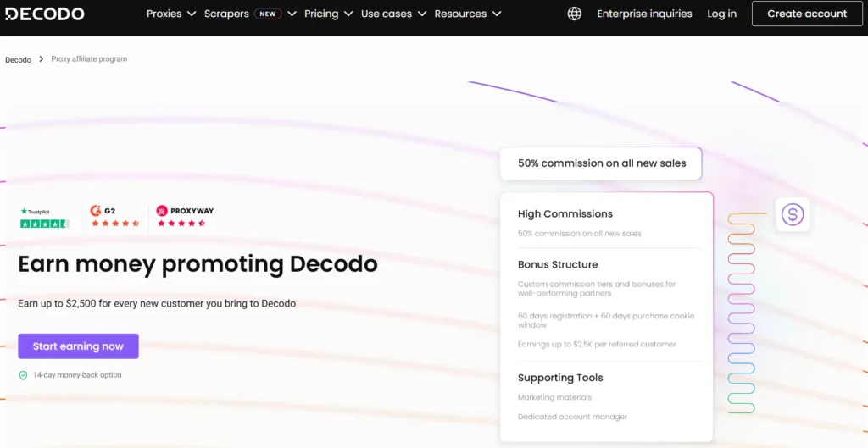The height and width of the screenshot is (448, 868).
Task: Expand the Resources dropdown chevron
Action: pos(497,14)
